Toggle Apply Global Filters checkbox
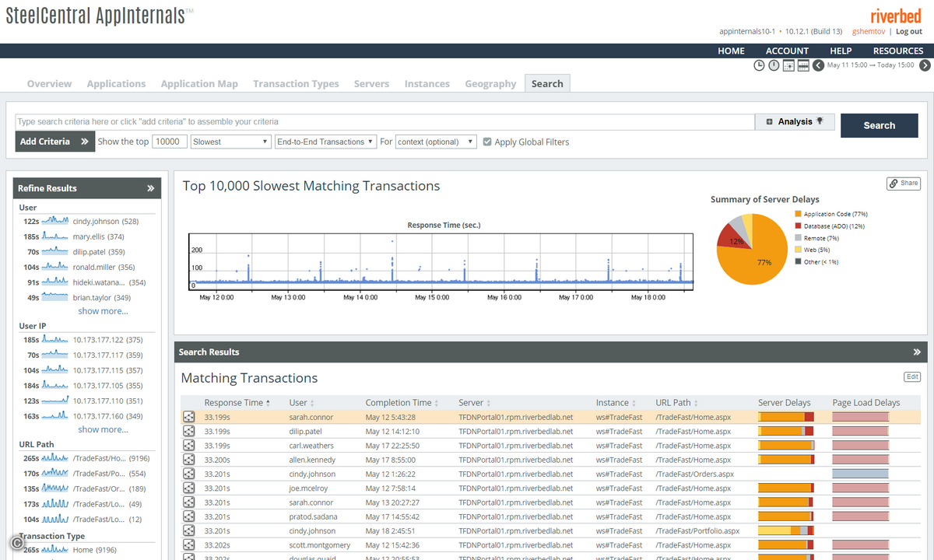934x560 pixels. pyautogui.click(x=487, y=142)
